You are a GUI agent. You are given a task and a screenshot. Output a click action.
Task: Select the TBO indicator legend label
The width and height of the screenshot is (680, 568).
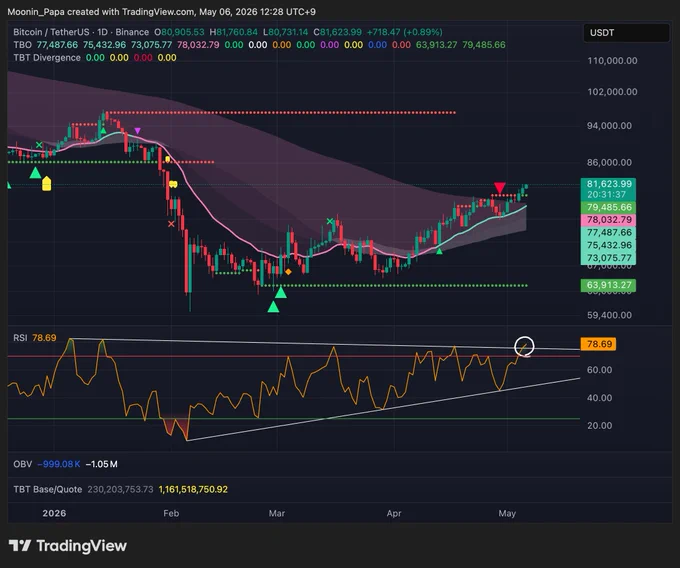[23, 45]
